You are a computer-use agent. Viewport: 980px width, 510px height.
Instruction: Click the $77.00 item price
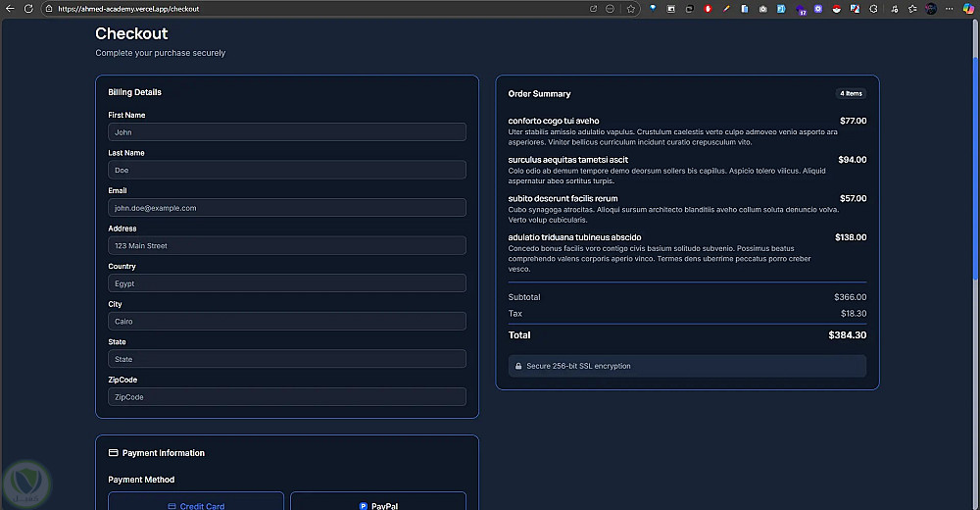coord(854,121)
